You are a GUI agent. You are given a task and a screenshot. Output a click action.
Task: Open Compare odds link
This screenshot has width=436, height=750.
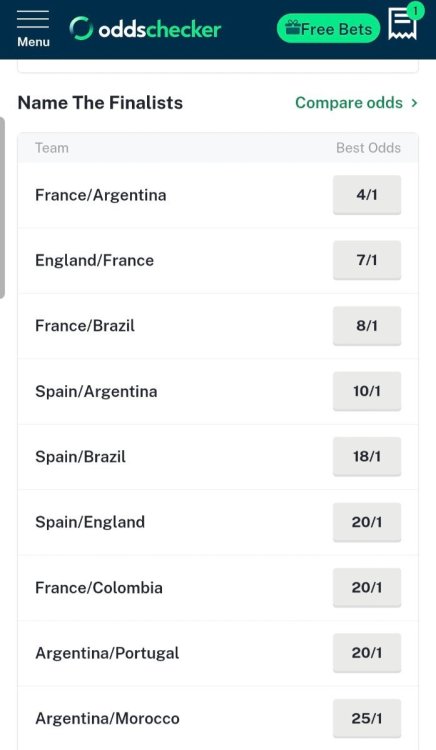pyautogui.click(x=349, y=102)
